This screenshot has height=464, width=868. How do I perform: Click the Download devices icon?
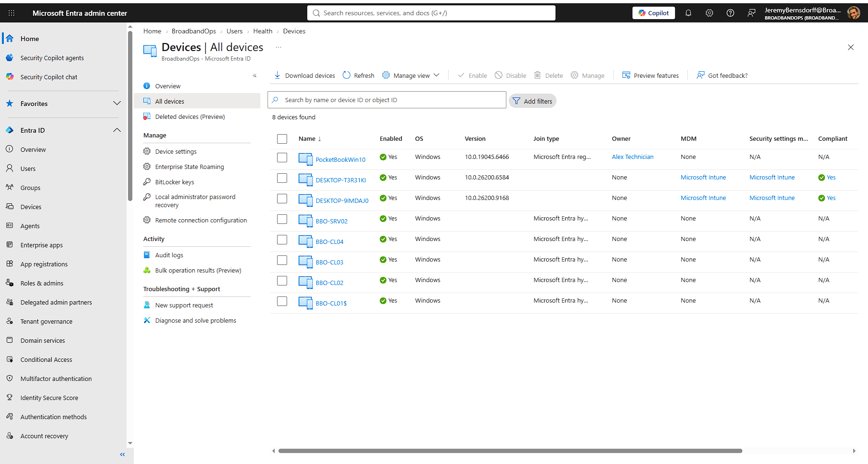[277, 75]
